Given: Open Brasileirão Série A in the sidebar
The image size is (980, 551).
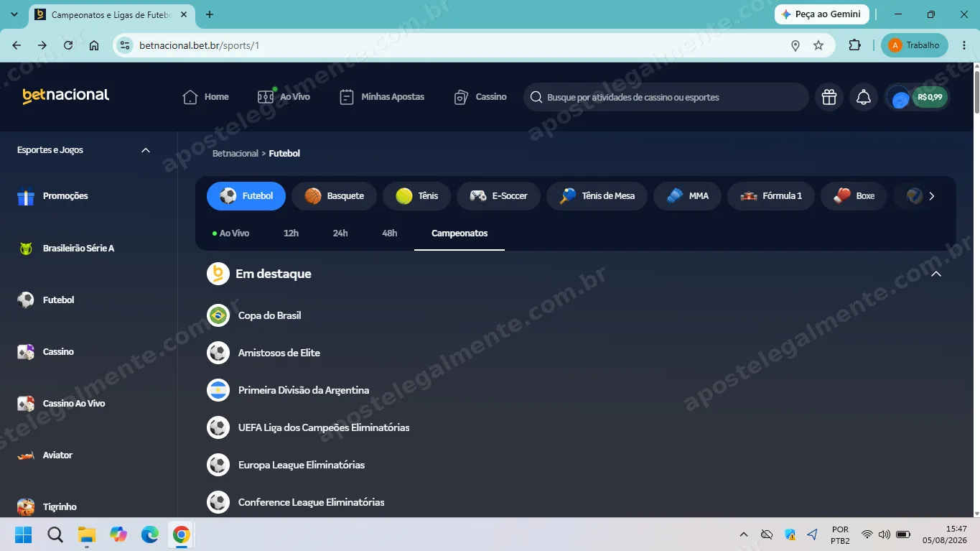Looking at the screenshot, I should tap(65, 249).
